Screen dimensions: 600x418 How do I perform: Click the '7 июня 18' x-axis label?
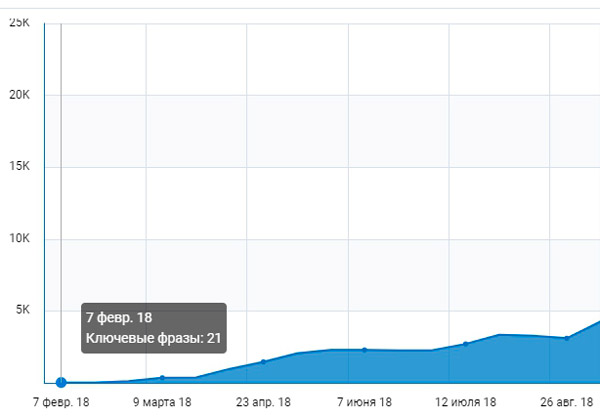364,403
